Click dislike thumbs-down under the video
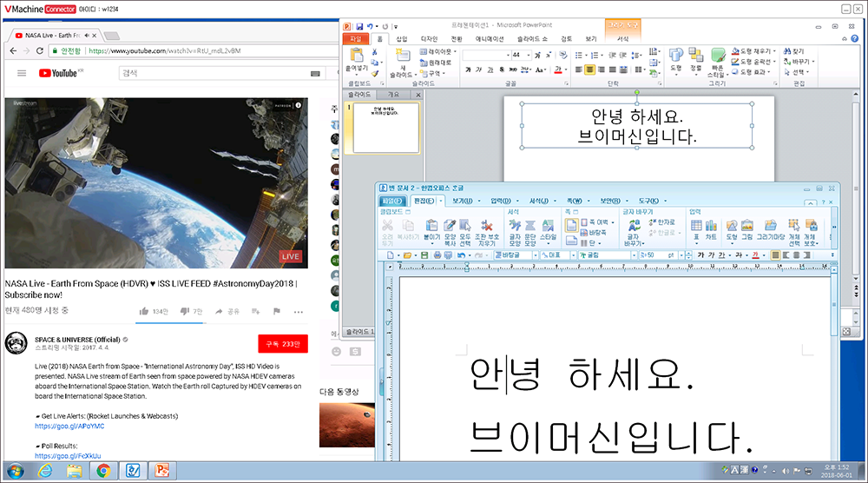The image size is (868, 483). pos(185,311)
